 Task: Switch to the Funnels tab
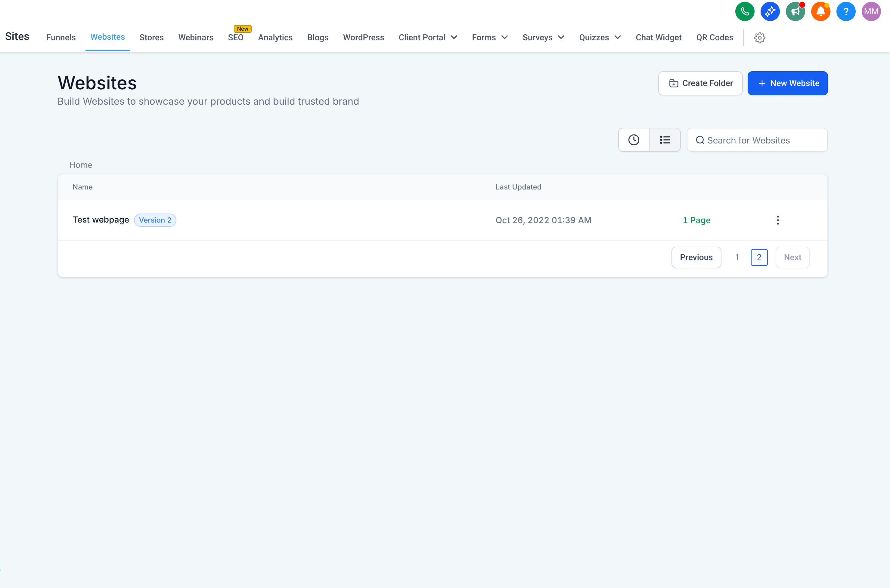(61, 38)
